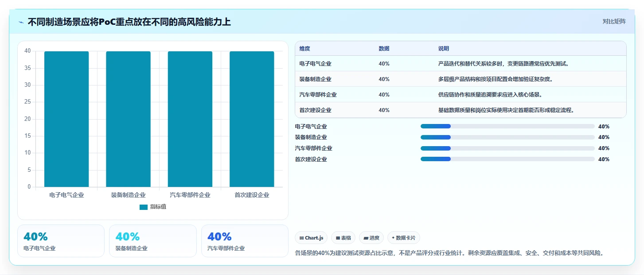Image resolution: width=644 pixels, height=275 pixels.
Task: Click the footnote beginning 各场景的40%为建议测试资源占比示意
Action: point(449,253)
